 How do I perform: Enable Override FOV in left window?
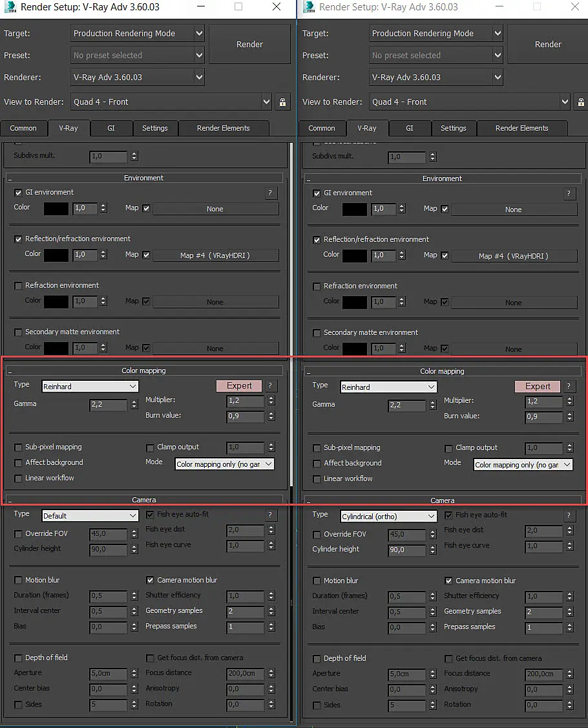(x=18, y=535)
